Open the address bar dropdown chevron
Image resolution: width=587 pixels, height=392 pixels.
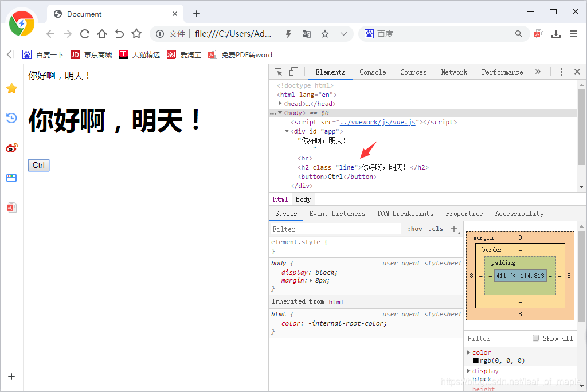(343, 34)
